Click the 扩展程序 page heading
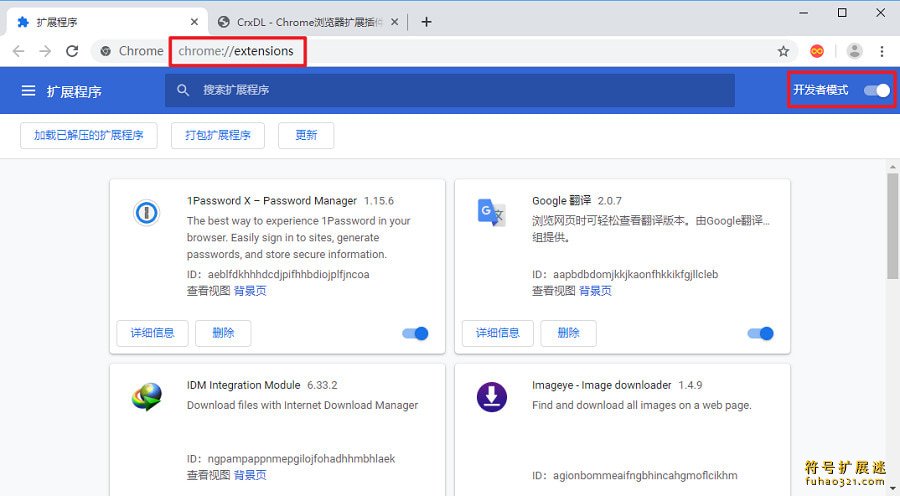The image size is (900, 496). [74, 91]
